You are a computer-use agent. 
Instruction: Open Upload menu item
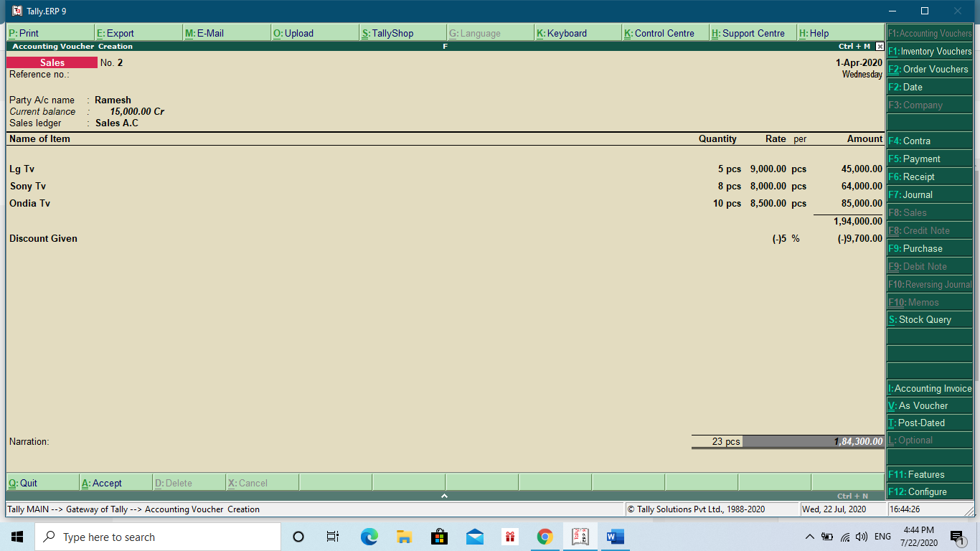pos(315,33)
